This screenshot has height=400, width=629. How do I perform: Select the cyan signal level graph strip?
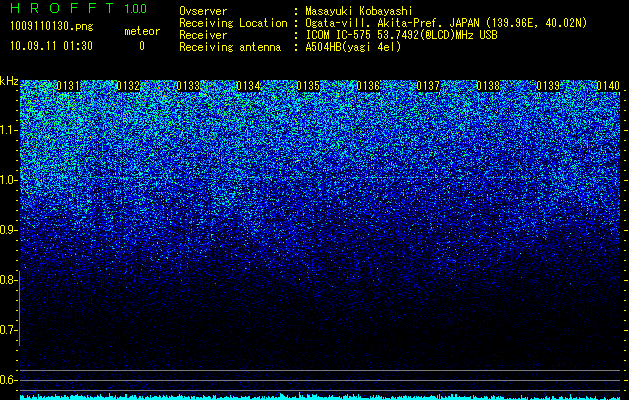pos(321,396)
